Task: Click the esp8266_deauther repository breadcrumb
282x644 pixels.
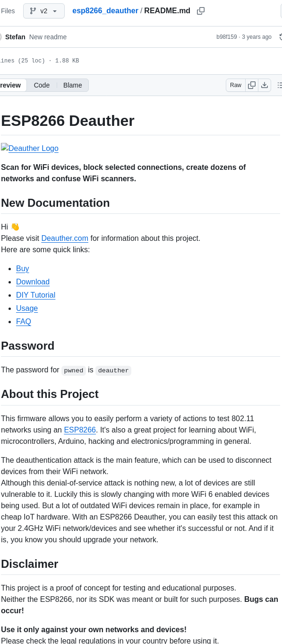Action: click(105, 10)
